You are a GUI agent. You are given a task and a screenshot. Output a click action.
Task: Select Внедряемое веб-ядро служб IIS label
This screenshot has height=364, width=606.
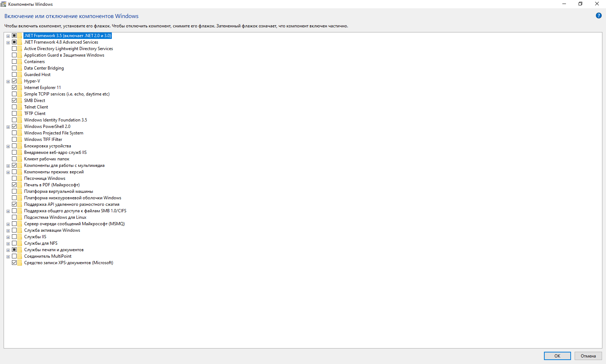tap(56, 152)
